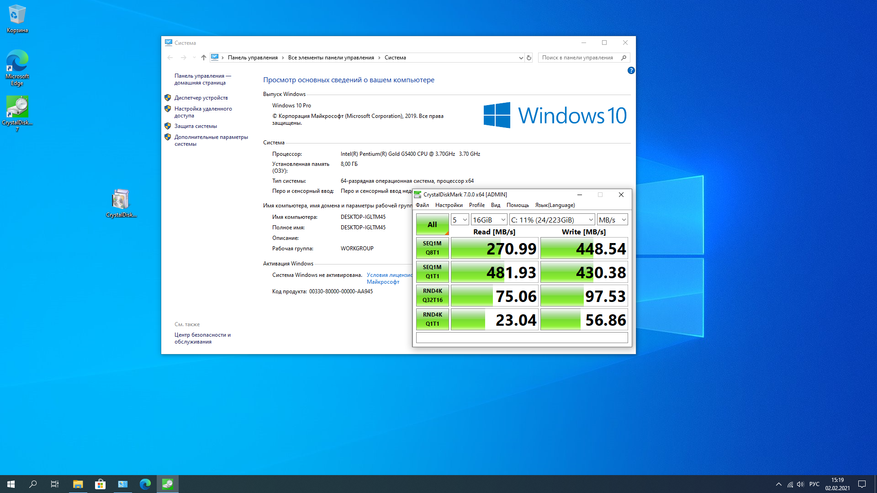Go up one level in System window
877x493 pixels.
(204, 58)
